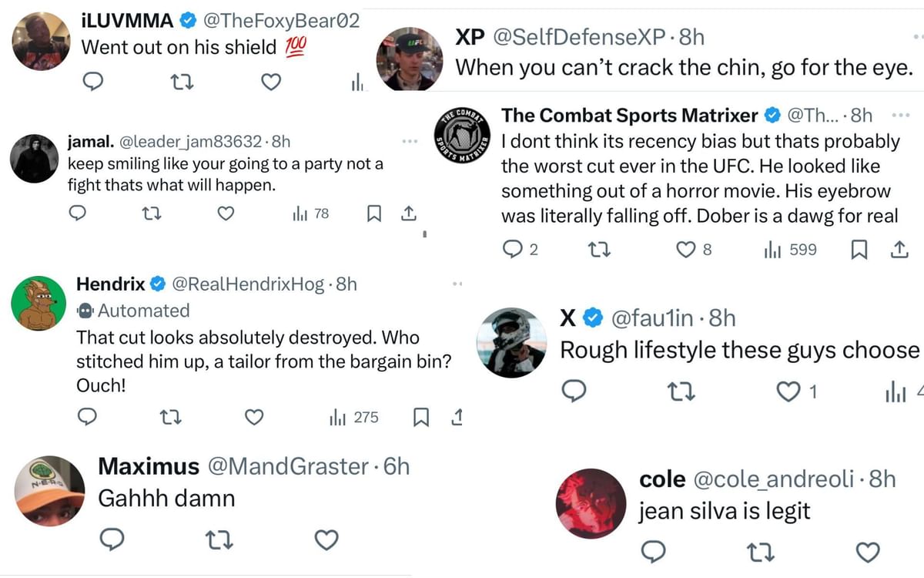The width and height of the screenshot is (924, 578).
Task: Open the options menu on The Combat Sports Matrixer's tweet
Action: [901, 114]
